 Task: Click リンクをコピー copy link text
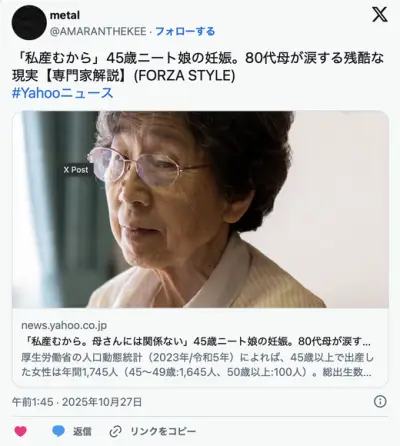tap(163, 432)
